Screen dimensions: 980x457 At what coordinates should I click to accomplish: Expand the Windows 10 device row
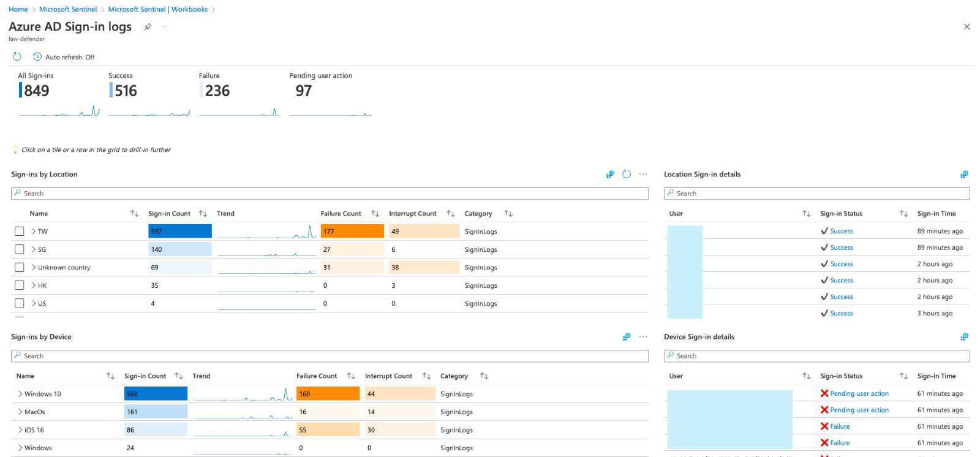(20, 394)
